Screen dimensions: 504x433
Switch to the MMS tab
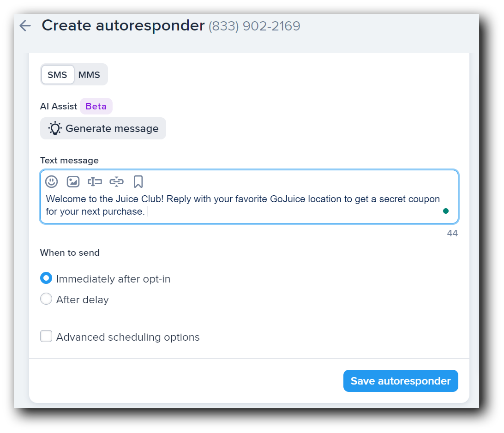(x=90, y=74)
